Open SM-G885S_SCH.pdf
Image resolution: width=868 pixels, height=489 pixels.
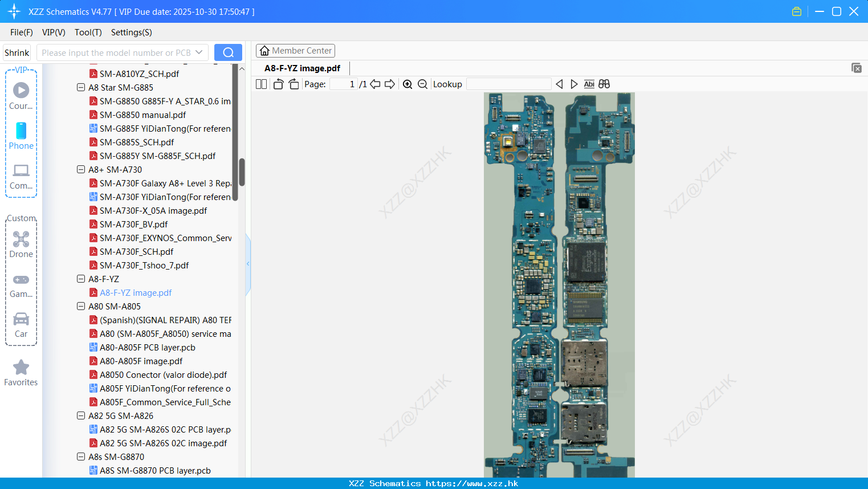[x=137, y=142]
